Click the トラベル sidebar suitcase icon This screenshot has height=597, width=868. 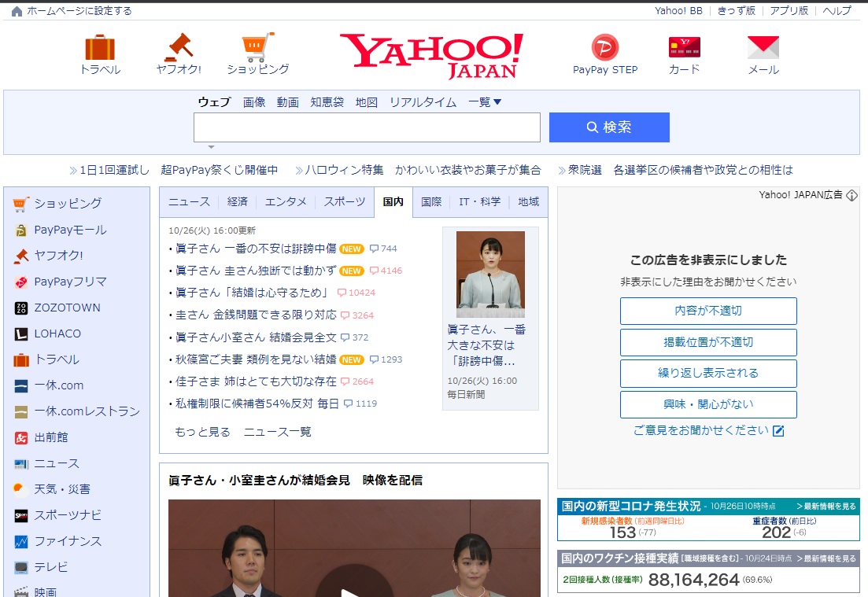[x=20, y=360]
